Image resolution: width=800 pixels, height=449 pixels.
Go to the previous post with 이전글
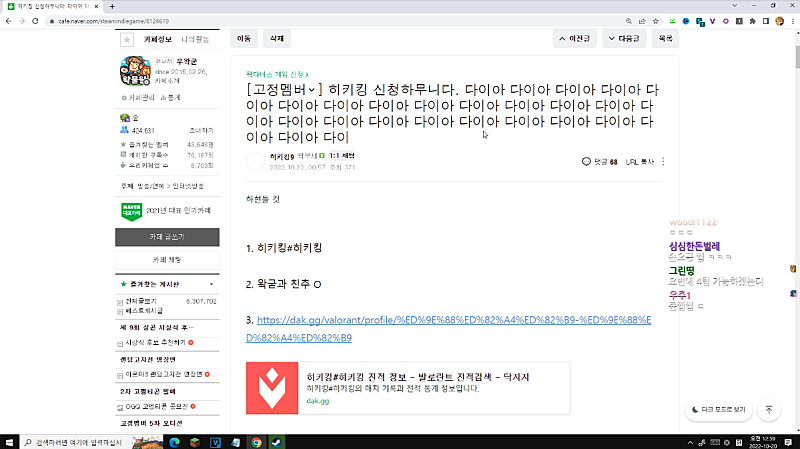(x=575, y=38)
